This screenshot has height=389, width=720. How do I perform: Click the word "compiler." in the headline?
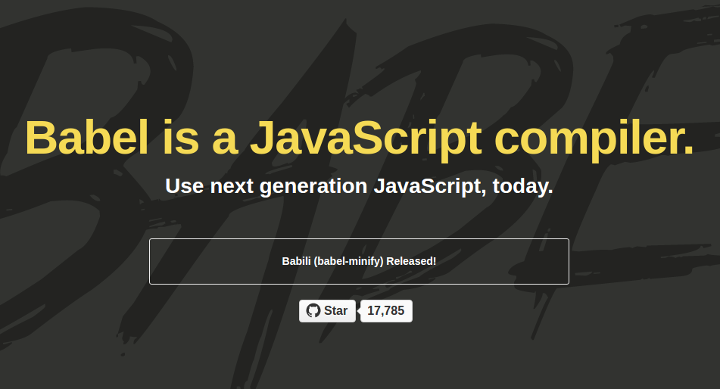click(594, 140)
